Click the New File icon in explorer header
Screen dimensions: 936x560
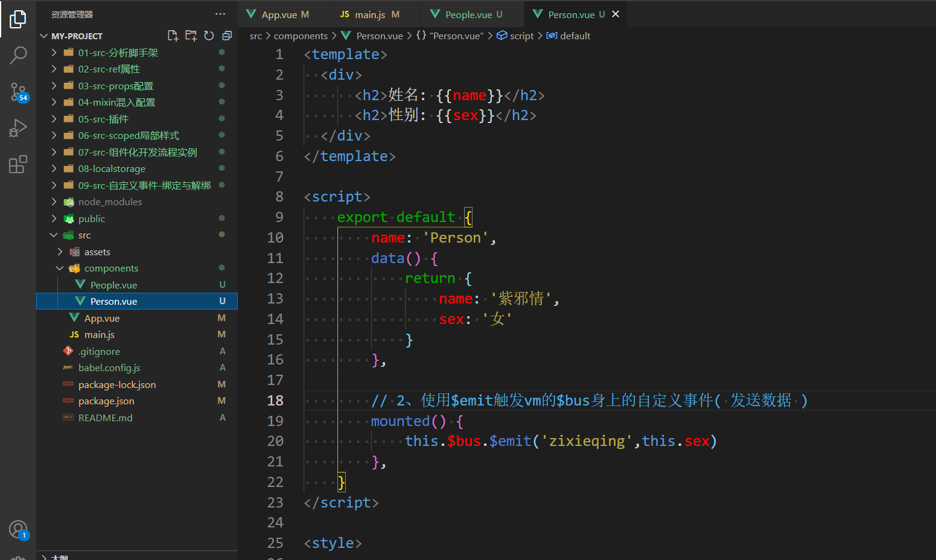(x=173, y=36)
